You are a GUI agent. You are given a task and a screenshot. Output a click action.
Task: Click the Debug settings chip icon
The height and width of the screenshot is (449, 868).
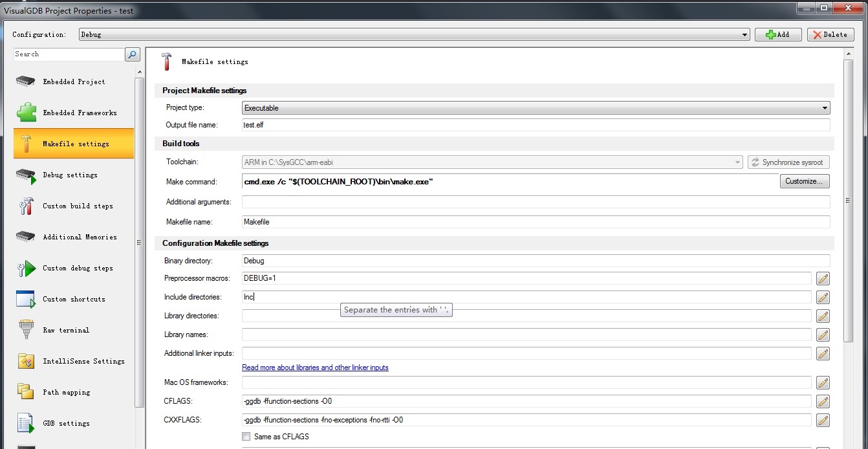pos(25,175)
